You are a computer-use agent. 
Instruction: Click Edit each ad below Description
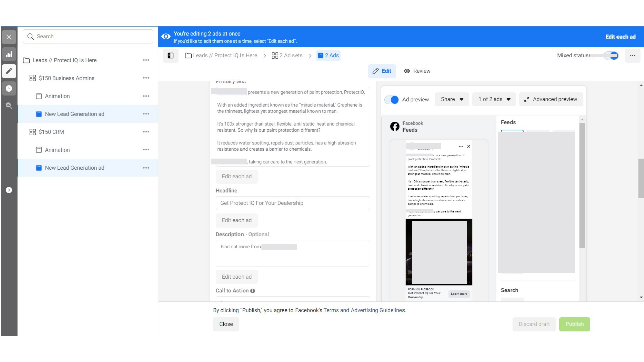pyautogui.click(x=236, y=277)
